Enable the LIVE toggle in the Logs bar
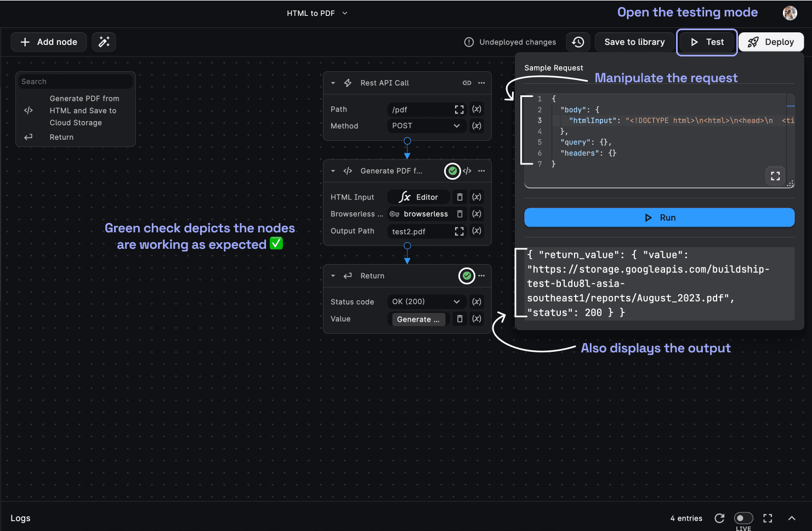The height and width of the screenshot is (531, 812). [743, 518]
